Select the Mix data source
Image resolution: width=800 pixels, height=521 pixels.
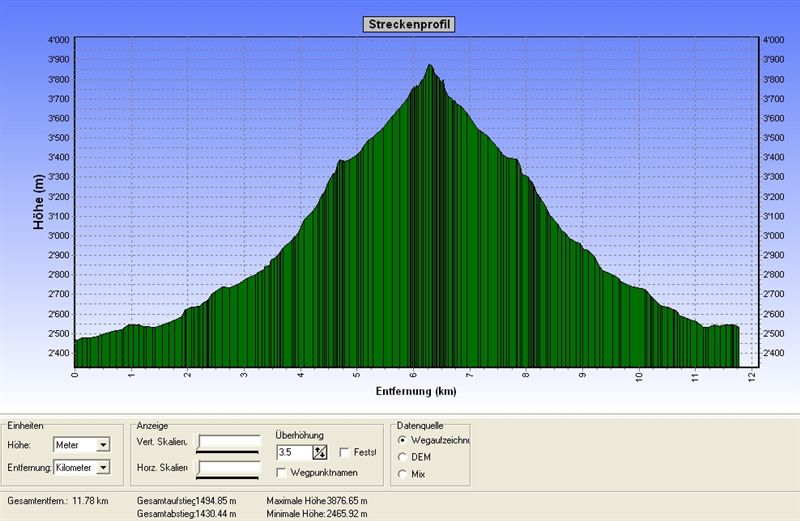(x=403, y=474)
